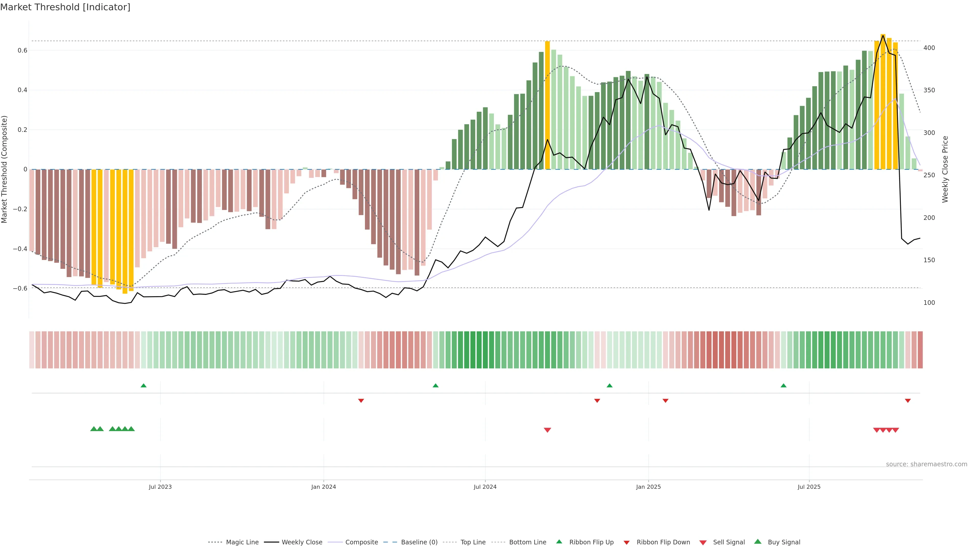The height and width of the screenshot is (551, 980).
Task: Click the last ribbon flip down marker
Action: coord(908,401)
